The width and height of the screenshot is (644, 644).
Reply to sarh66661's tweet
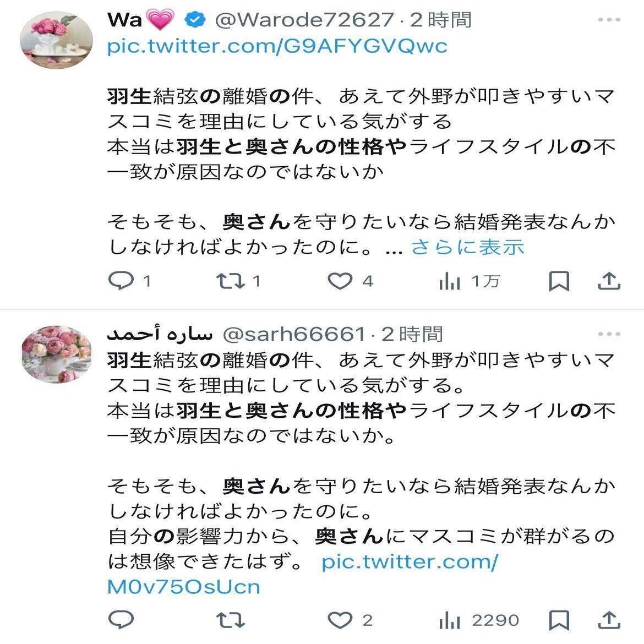tap(121, 620)
